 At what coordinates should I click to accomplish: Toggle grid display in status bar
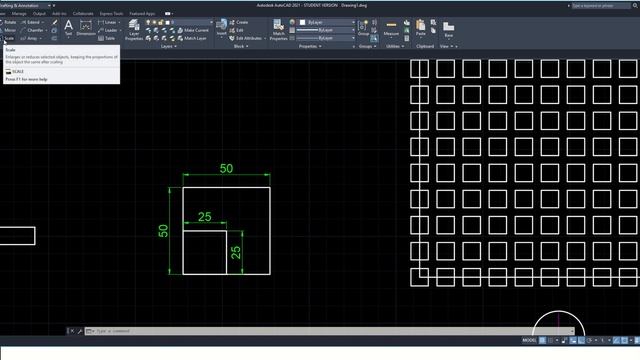[542, 340]
